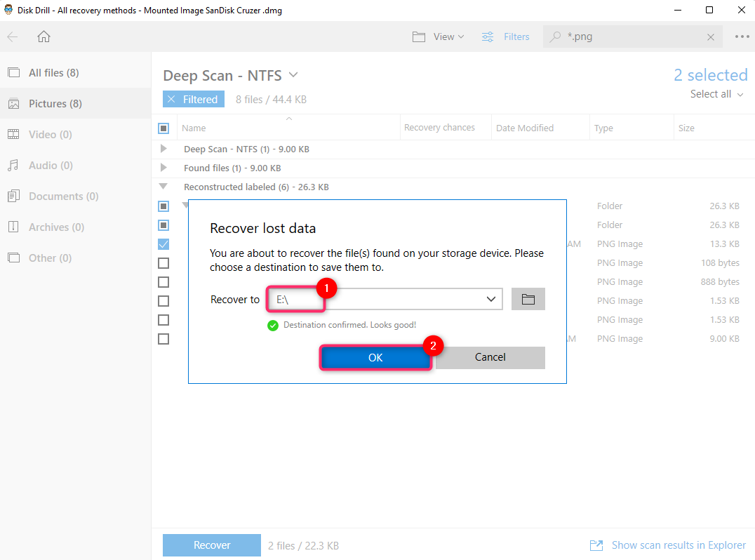Click the Filtered tag button
Image resolution: width=755 pixels, height=560 pixels.
click(x=194, y=99)
